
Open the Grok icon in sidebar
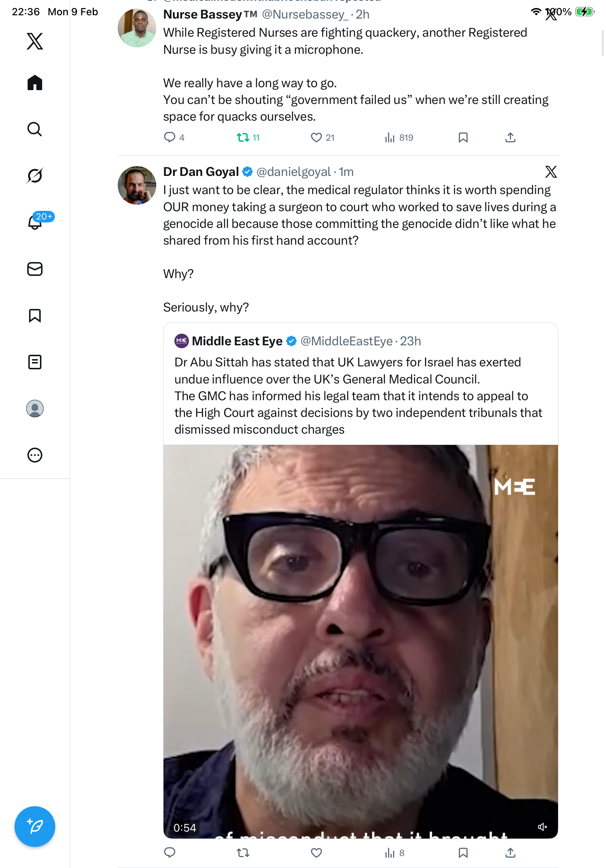(35, 176)
